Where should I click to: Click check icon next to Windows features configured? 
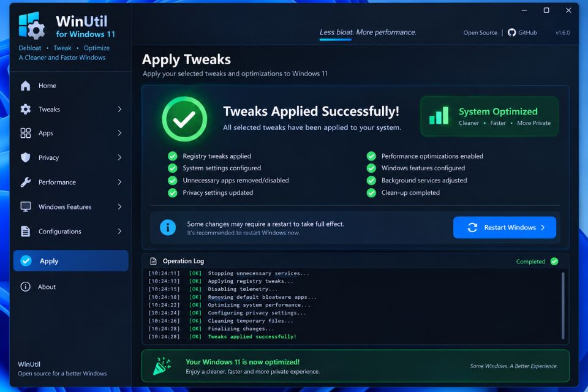click(x=371, y=168)
